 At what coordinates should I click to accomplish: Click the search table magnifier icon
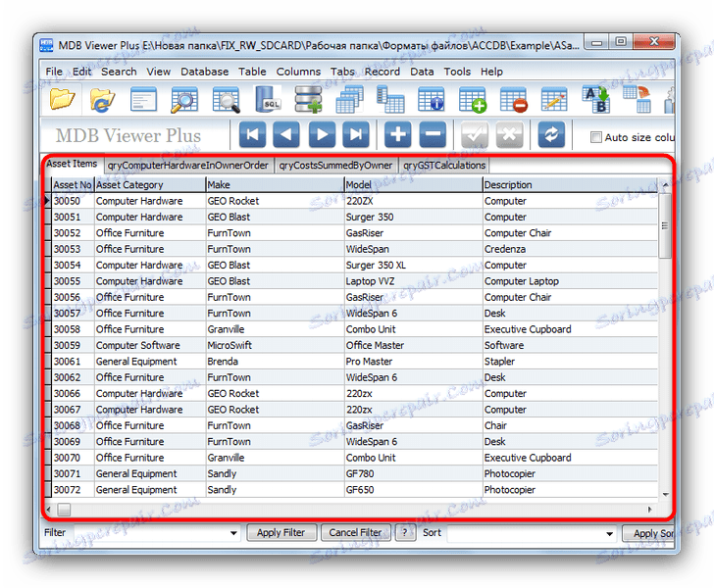(x=184, y=100)
